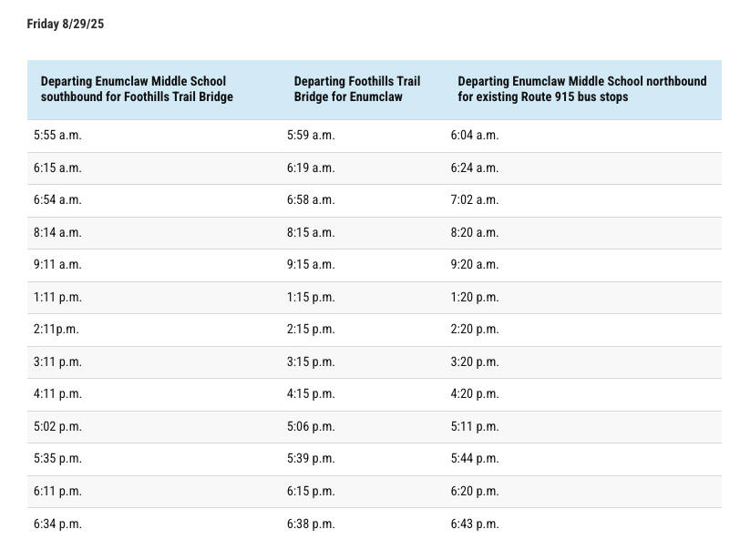The width and height of the screenshot is (740, 560).
Task: Click the 6:34 p.m. southbound departure cell
Action: tap(57, 524)
